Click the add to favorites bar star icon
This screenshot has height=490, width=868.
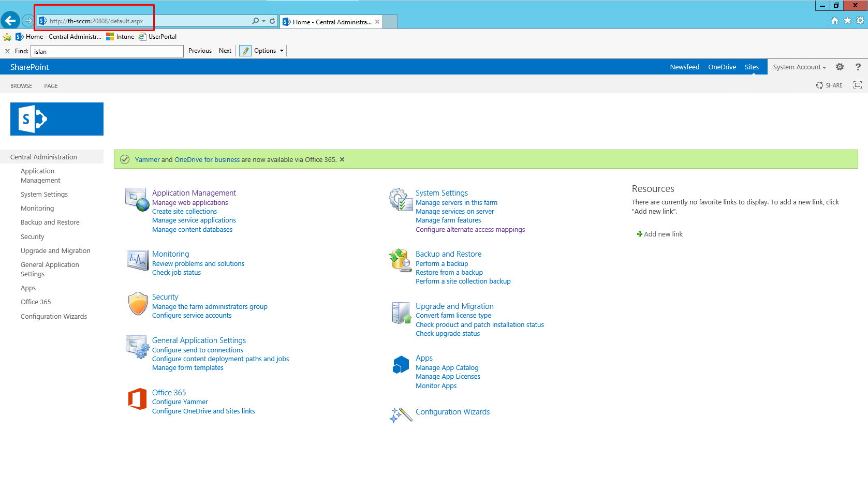pyautogui.click(x=7, y=37)
